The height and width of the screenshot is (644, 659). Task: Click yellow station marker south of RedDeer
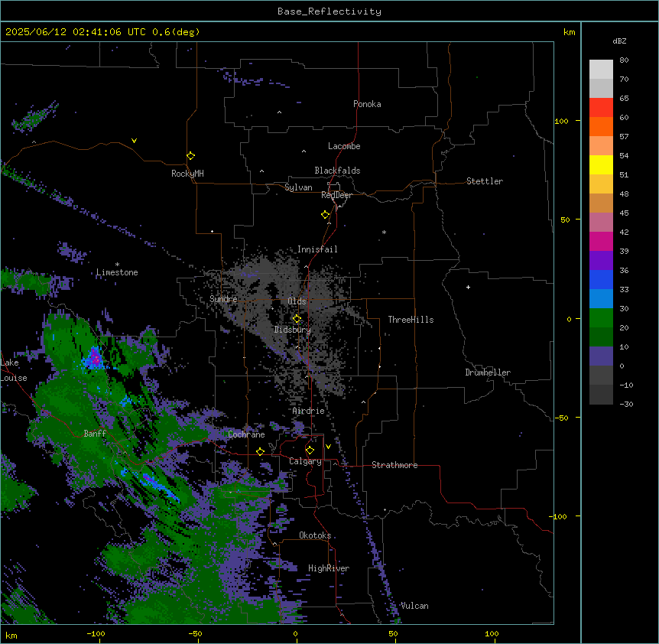325,215
